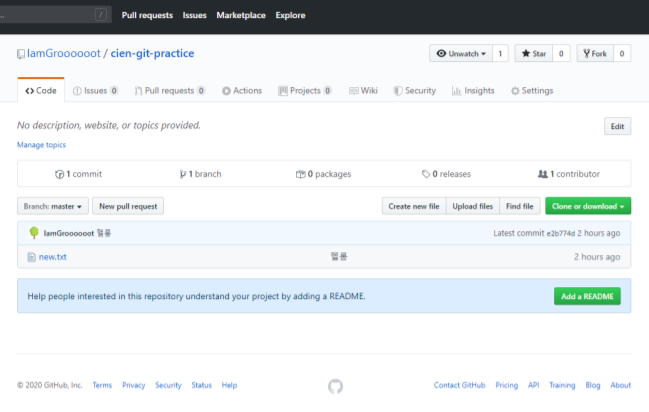The width and height of the screenshot is (649, 412).
Task: Open the Status footer link
Action: [202, 385]
